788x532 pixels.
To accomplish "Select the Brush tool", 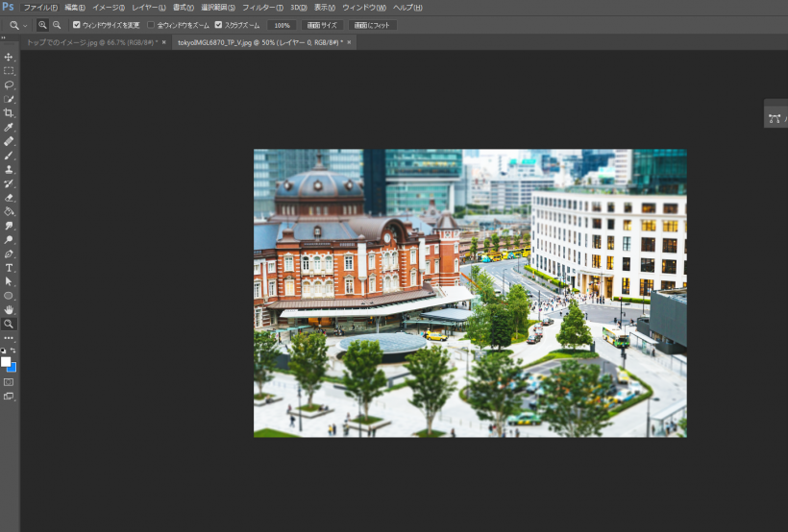I will [9, 155].
